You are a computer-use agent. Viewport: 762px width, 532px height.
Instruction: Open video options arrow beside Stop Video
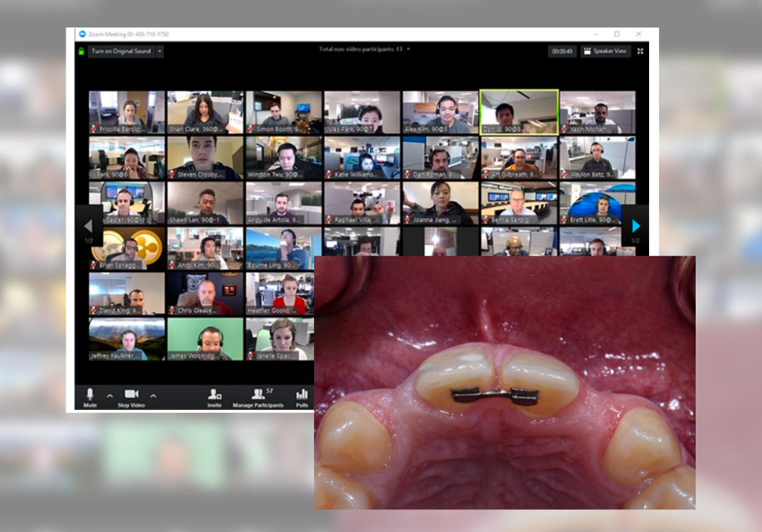pos(153,396)
